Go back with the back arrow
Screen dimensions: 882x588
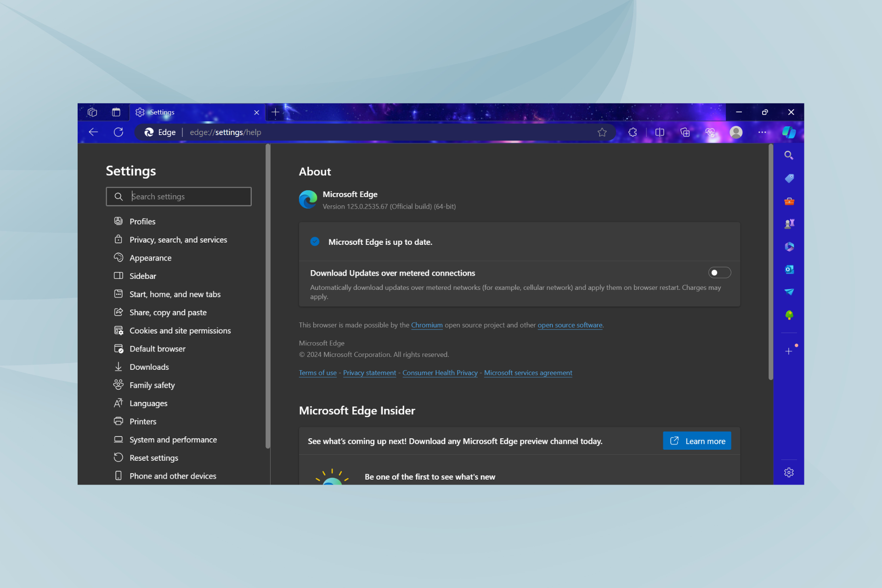point(93,132)
